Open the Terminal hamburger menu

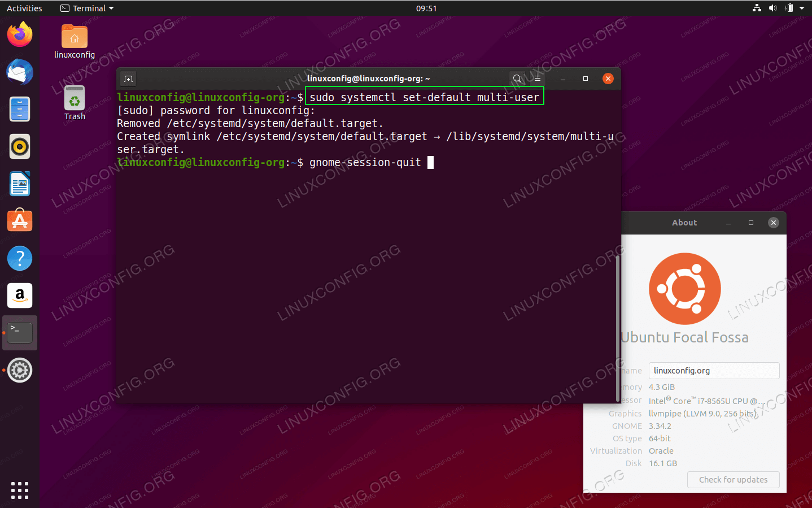[537, 79]
